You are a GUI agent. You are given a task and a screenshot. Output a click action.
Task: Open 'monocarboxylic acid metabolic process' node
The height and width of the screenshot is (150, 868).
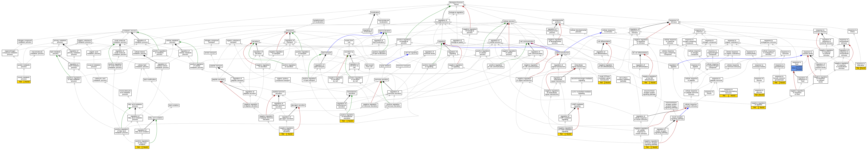click(125, 92)
